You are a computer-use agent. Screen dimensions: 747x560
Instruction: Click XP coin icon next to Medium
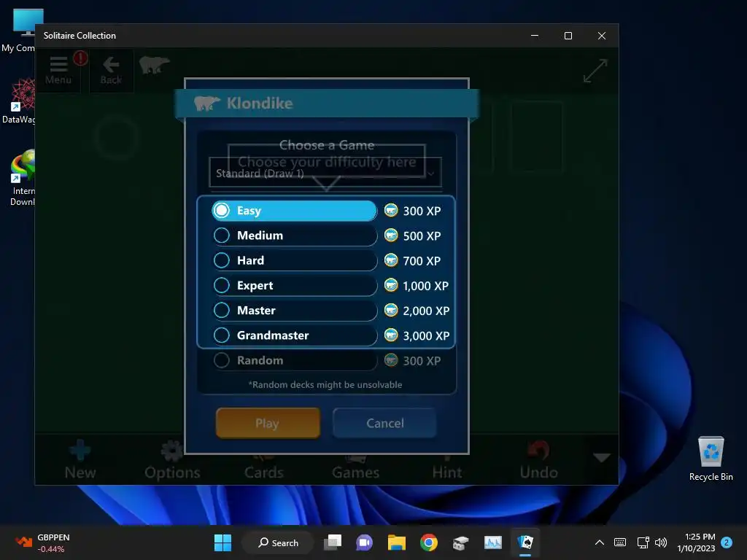coord(391,235)
